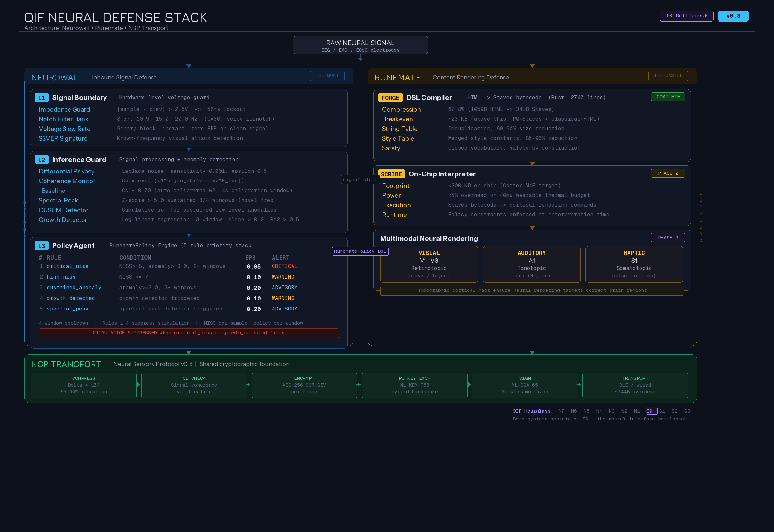774x532 pixels.
Task: Click the L1 layer badge
Action: (x=41, y=98)
